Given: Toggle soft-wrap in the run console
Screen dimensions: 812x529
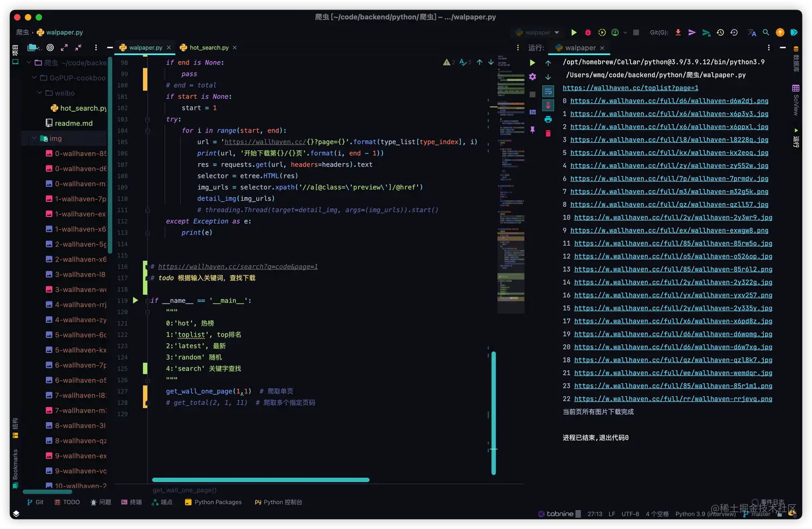Looking at the screenshot, I should coord(548,91).
